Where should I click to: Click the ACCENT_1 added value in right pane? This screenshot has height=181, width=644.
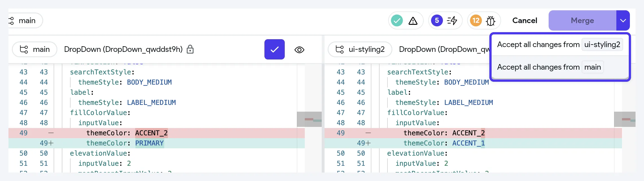pyautogui.click(x=468, y=143)
